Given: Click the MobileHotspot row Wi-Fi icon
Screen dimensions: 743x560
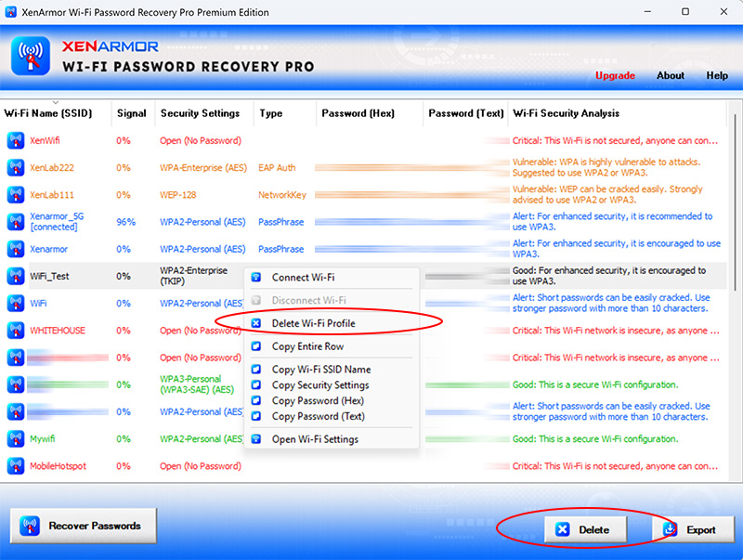Looking at the screenshot, I should [15, 466].
